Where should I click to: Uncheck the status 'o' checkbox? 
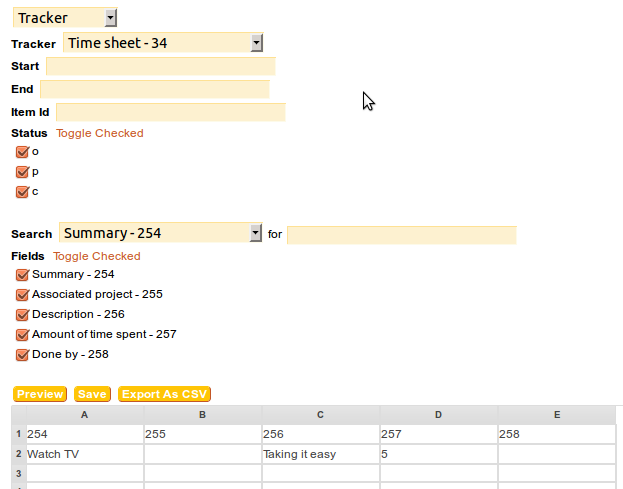click(22, 152)
